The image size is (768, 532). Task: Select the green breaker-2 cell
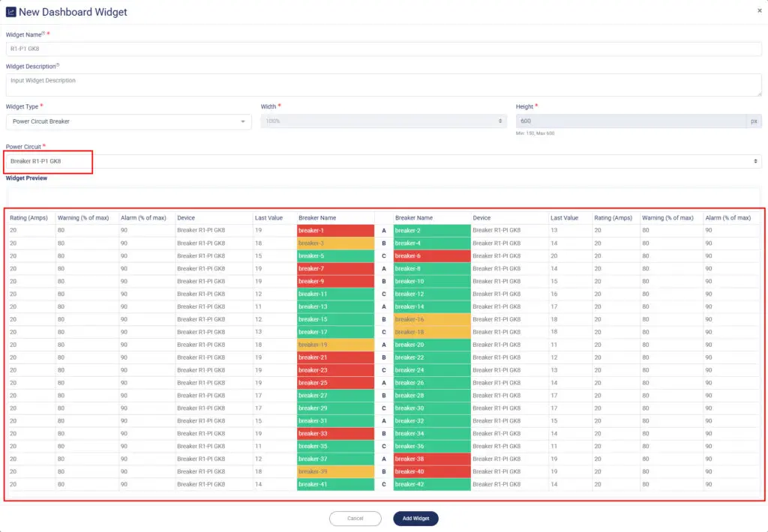[432, 231]
